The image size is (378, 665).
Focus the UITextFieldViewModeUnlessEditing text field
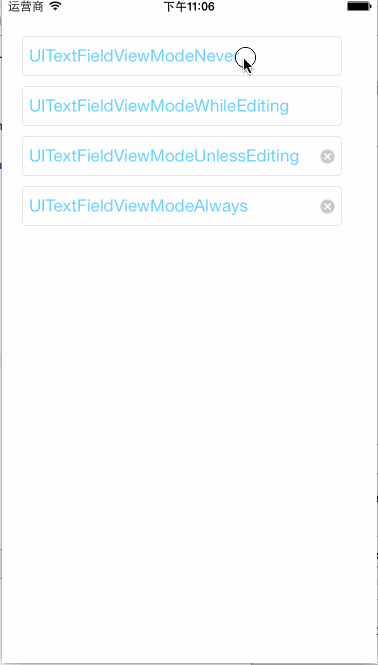point(182,156)
